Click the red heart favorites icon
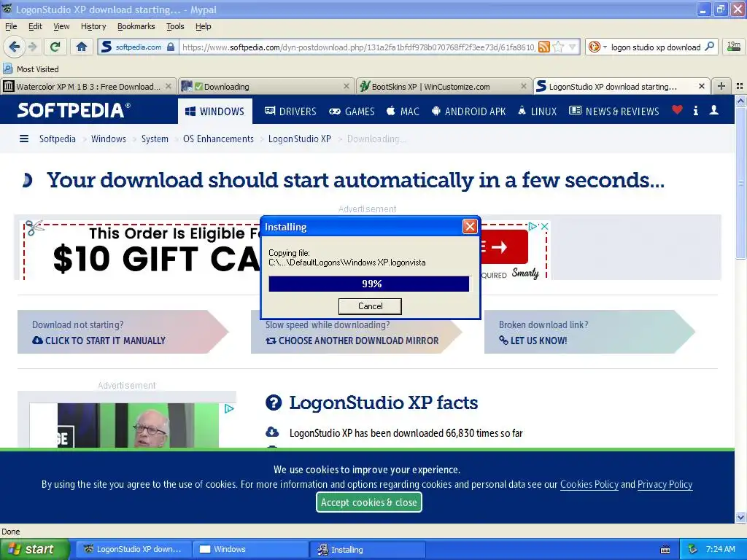 [x=677, y=110]
